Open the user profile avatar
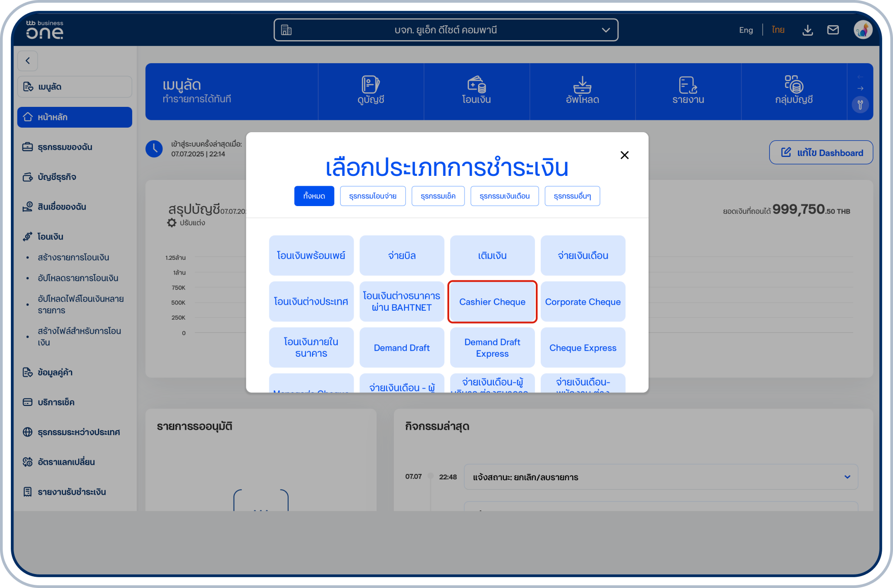Screen dimensions: 893x588 (x=862, y=30)
